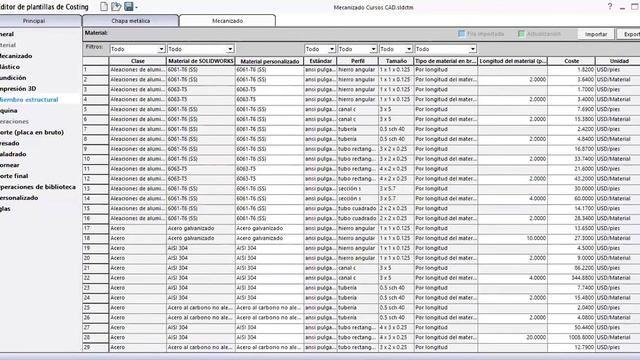The image size is (640, 360).
Task: Click the Tamaño cell in row 11
Action: pyautogui.click(x=396, y=169)
